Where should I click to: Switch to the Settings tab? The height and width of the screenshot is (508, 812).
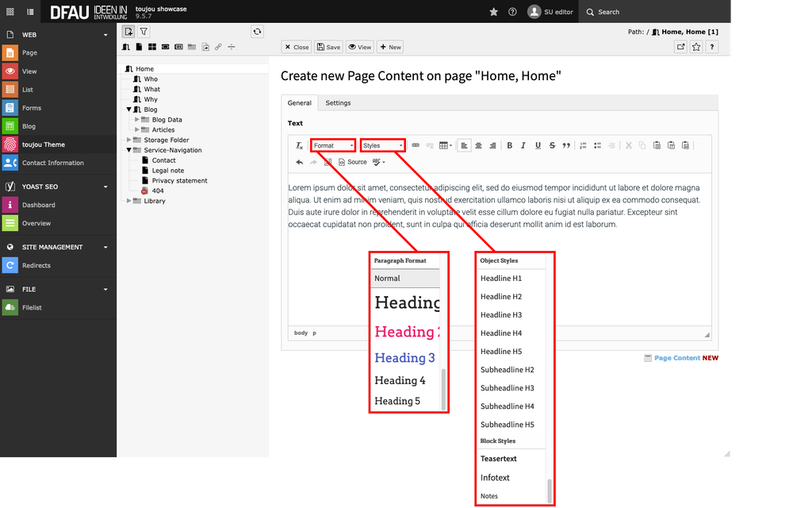click(x=338, y=102)
